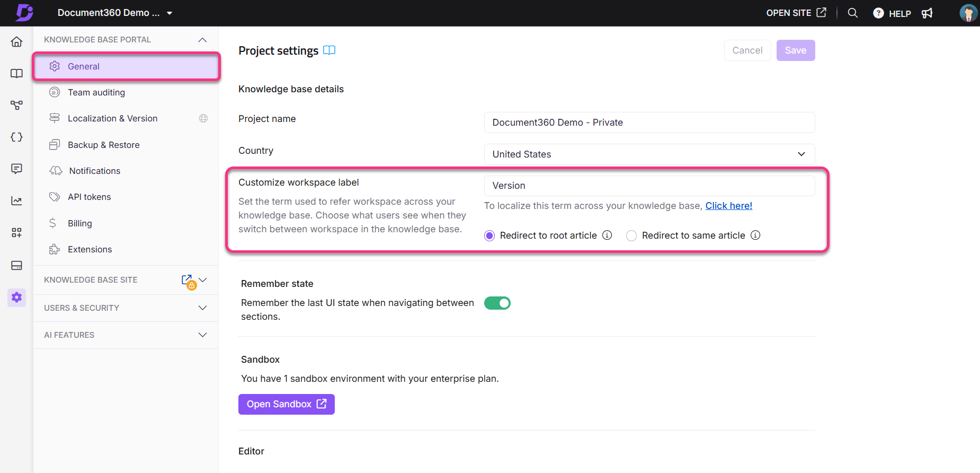Open the Document360 Demo project dropdown

pyautogui.click(x=115, y=13)
